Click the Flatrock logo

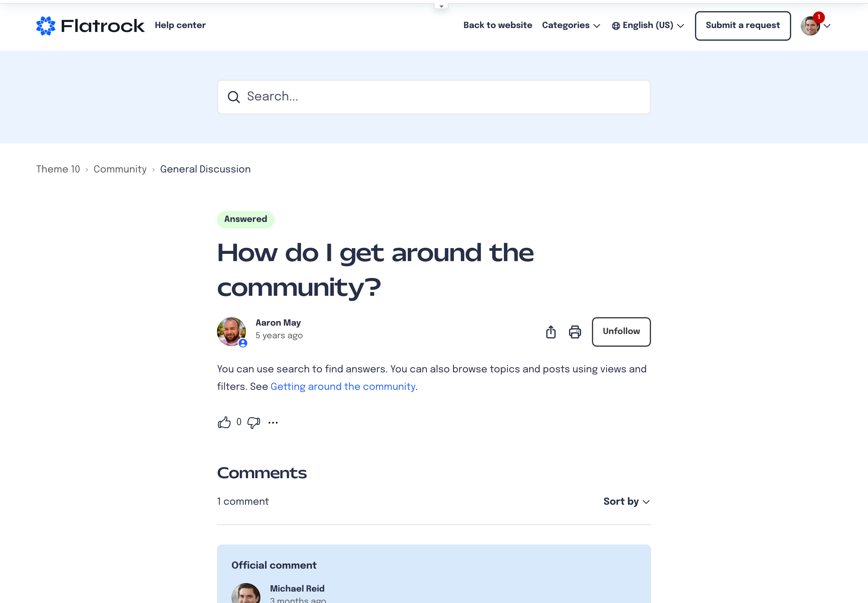[90, 26]
